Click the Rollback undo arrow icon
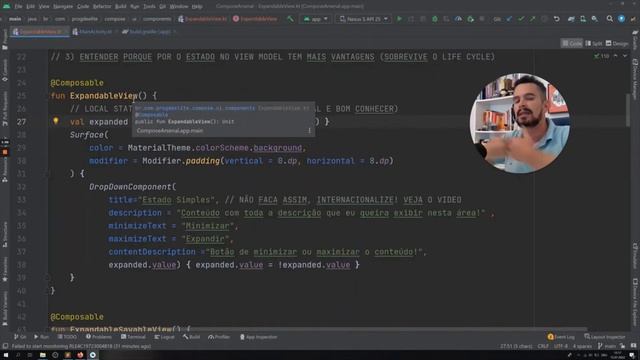 [557, 19]
